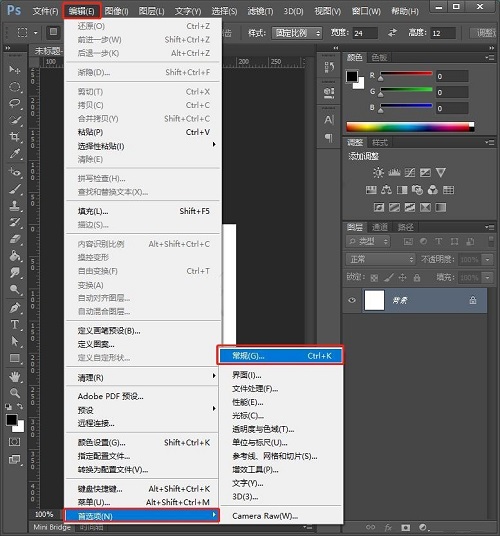Swap foreground and background colors icon
This screenshot has height=536, width=500.
tap(20, 406)
